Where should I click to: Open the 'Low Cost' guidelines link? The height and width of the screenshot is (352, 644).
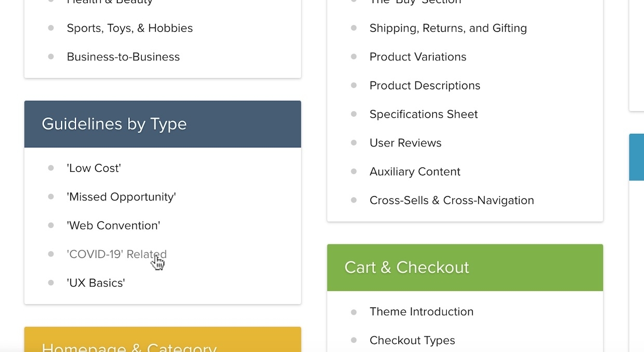click(94, 168)
